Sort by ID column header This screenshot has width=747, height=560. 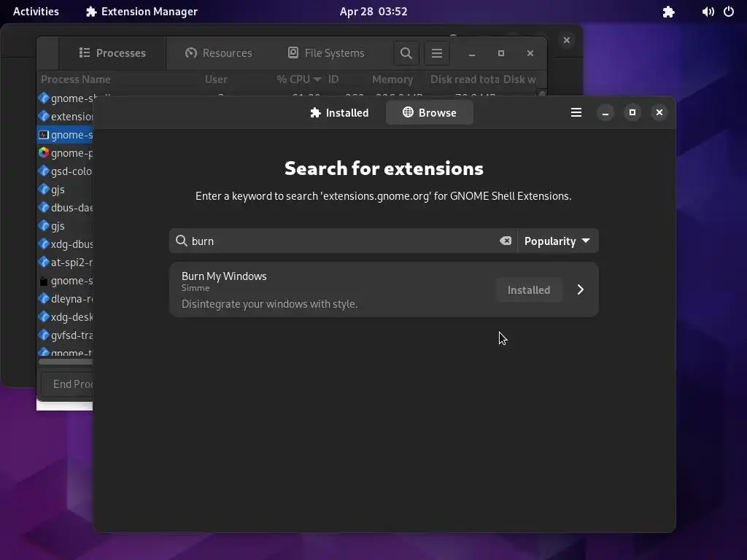click(333, 79)
